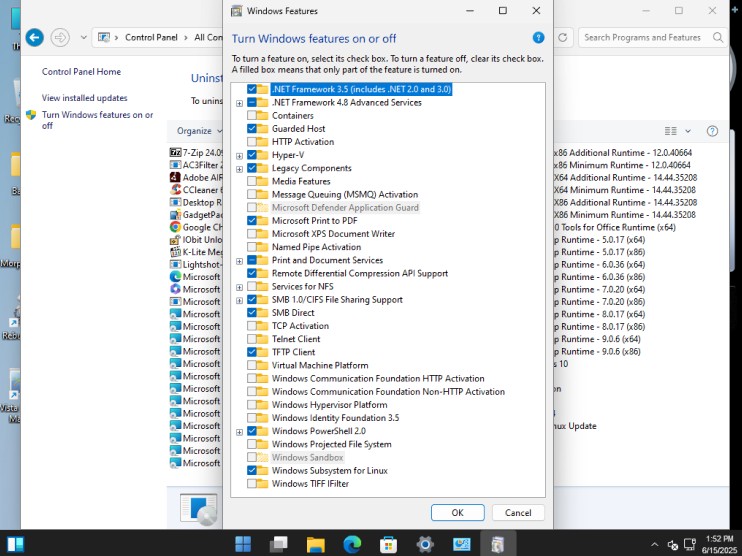Expand the Legacy Components node
This screenshot has width=742, height=556.
tap(239, 169)
